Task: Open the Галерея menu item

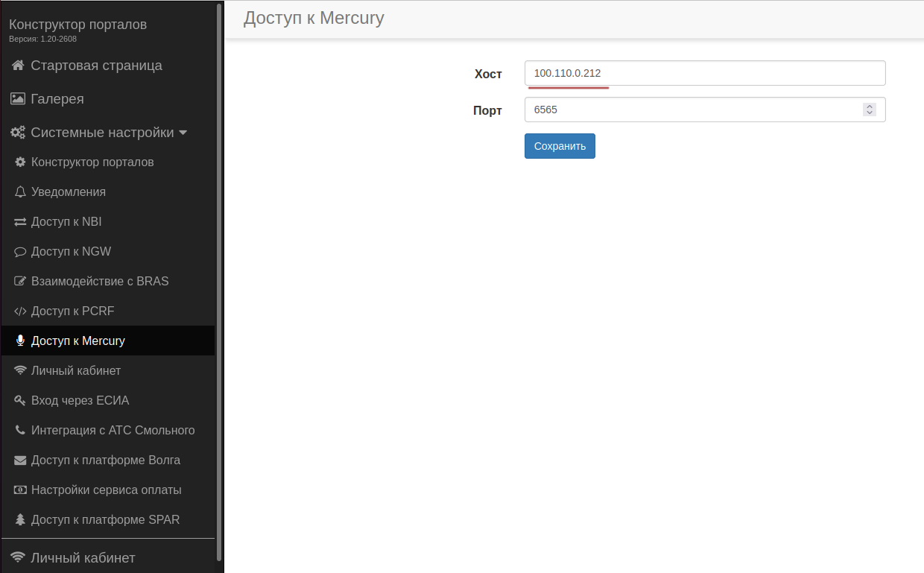Action: (x=57, y=99)
